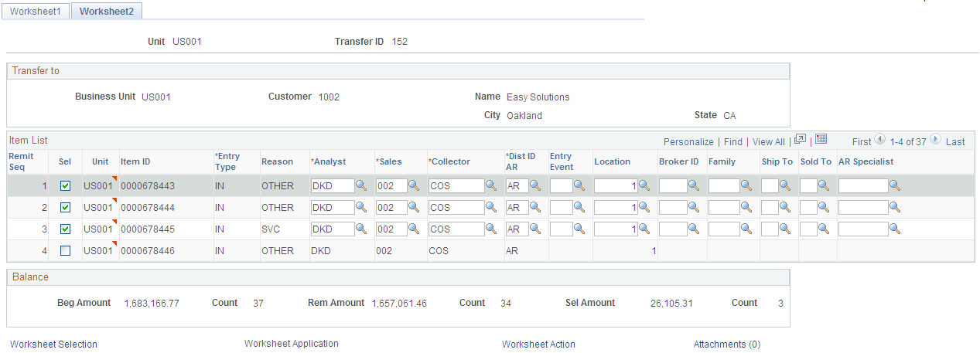Uncheck Sel box for item 0000678443
This screenshot has width=980, height=353.
(66, 186)
